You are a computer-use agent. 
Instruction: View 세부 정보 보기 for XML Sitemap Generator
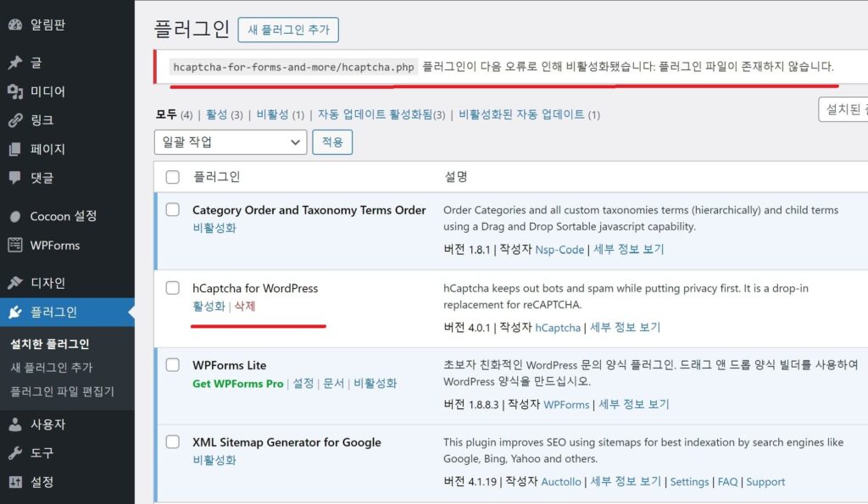click(626, 482)
